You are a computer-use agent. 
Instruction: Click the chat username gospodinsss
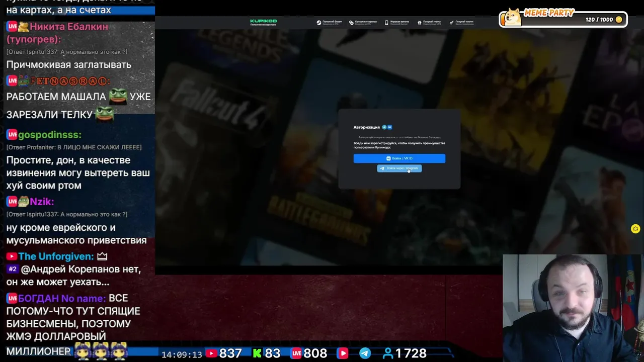point(50,135)
